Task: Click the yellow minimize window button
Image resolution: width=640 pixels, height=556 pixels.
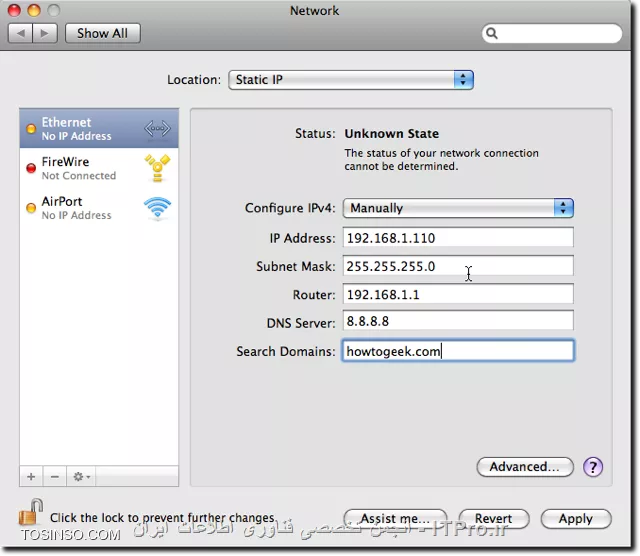Action: [x=34, y=10]
